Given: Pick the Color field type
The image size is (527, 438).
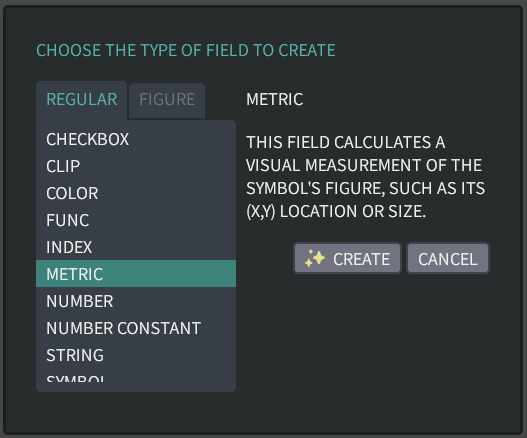Looking at the screenshot, I should point(136,193).
